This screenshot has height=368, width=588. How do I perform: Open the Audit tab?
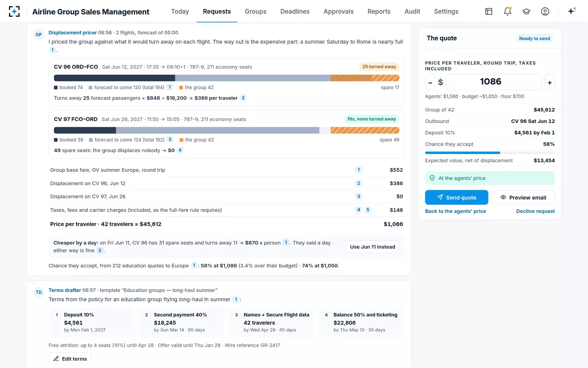click(x=412, y=11)
